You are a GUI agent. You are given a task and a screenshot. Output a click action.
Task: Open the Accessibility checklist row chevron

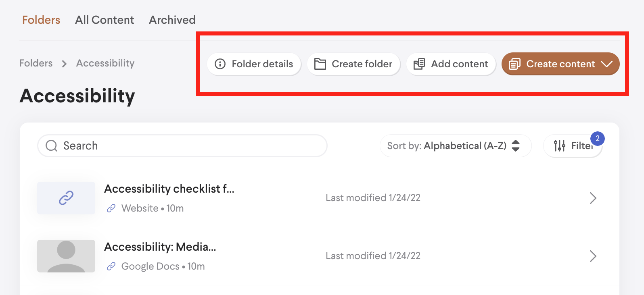point(593,198)
